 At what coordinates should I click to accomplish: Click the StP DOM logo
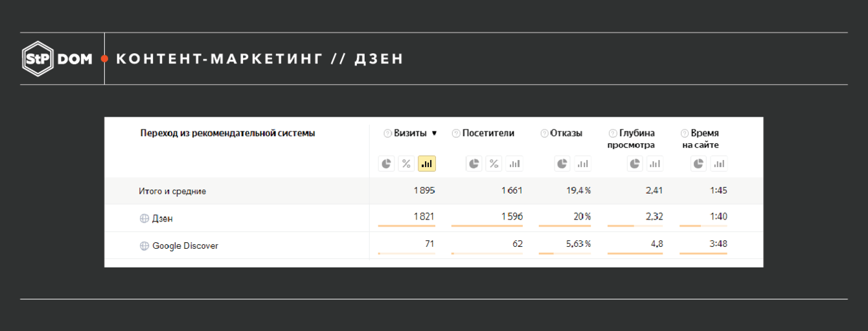[57, 59]
